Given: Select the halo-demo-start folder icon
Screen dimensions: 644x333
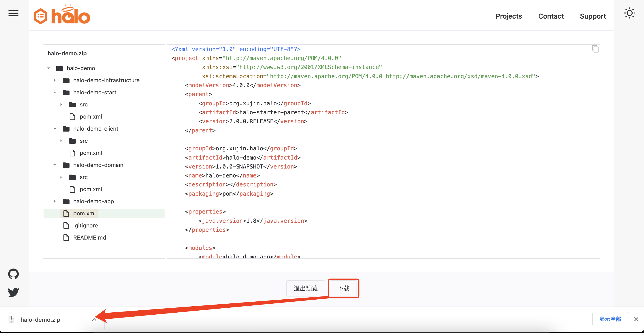Looking at the screenshot, I should point(66,92).
